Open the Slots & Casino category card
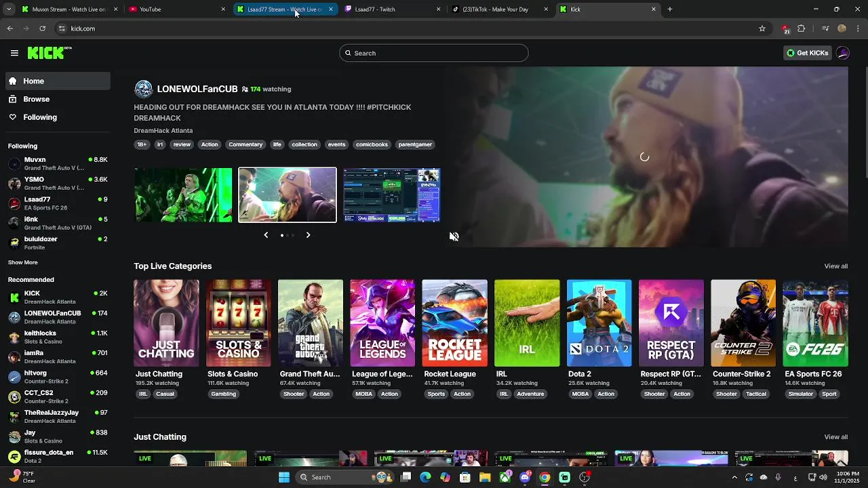The width and height of the screenshot is (868, 488). coord(238,323)
